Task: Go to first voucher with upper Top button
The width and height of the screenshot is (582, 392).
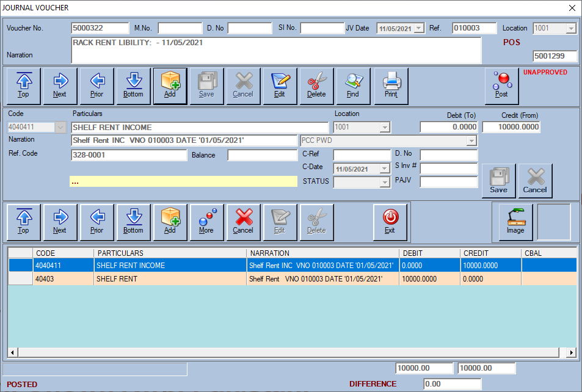Action: pos(24,85)
